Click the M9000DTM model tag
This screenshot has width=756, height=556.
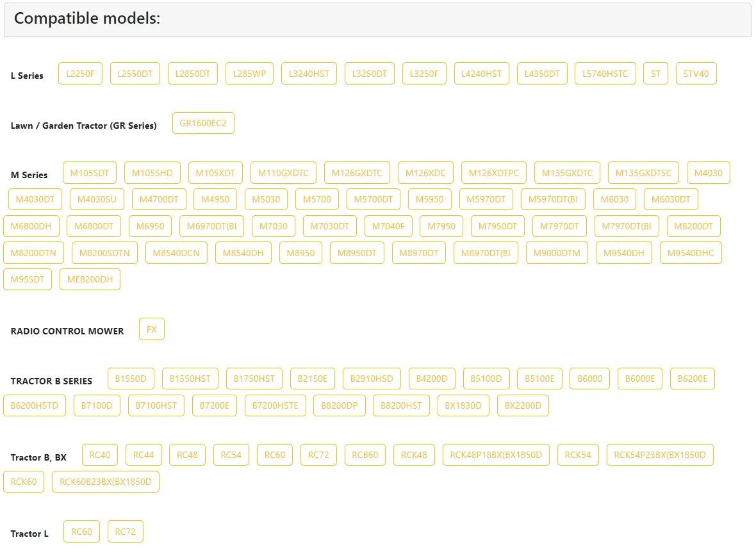557,253
